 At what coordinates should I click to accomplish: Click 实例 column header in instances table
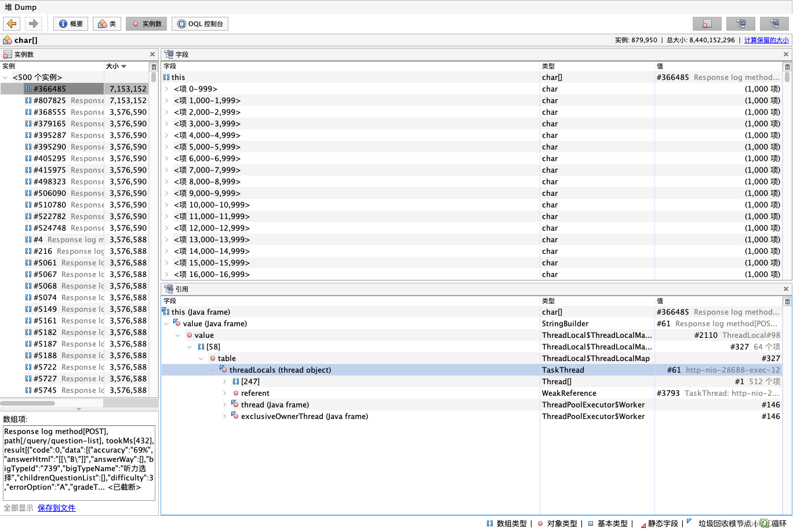click(x=52, y=66)
